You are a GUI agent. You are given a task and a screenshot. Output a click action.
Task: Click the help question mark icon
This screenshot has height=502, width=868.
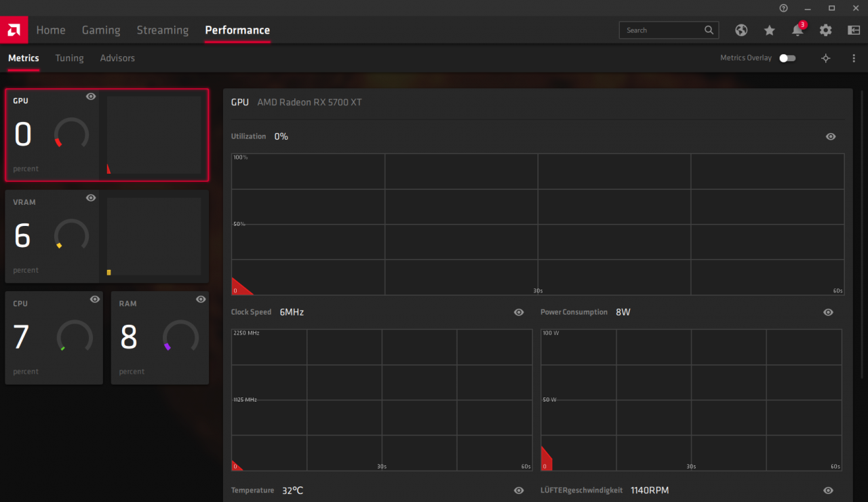click(784, 8)
